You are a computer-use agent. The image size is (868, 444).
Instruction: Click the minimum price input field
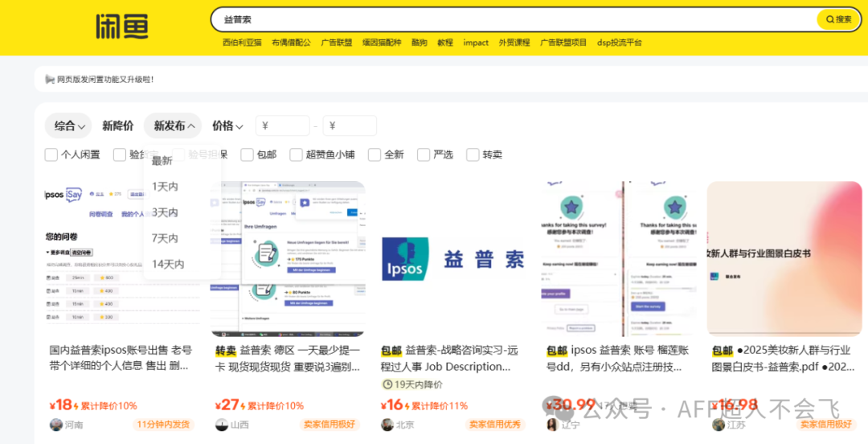pyautogui.click(x=282, y=125)
